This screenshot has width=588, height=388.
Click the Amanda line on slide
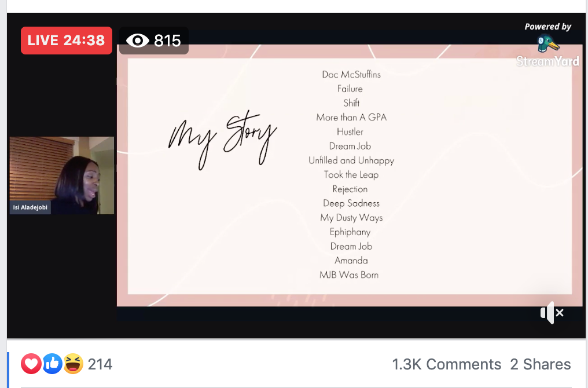tap(351, 261)
